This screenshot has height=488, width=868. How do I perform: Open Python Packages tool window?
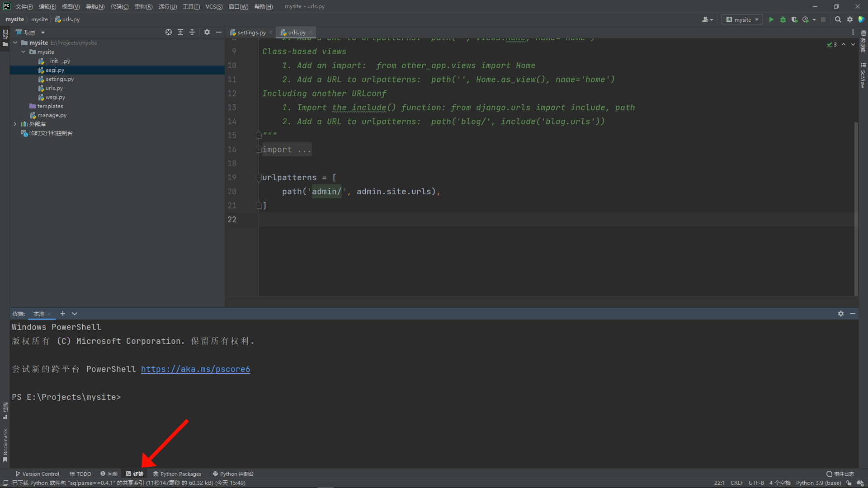pyautogui.click(x=177, y=474)
